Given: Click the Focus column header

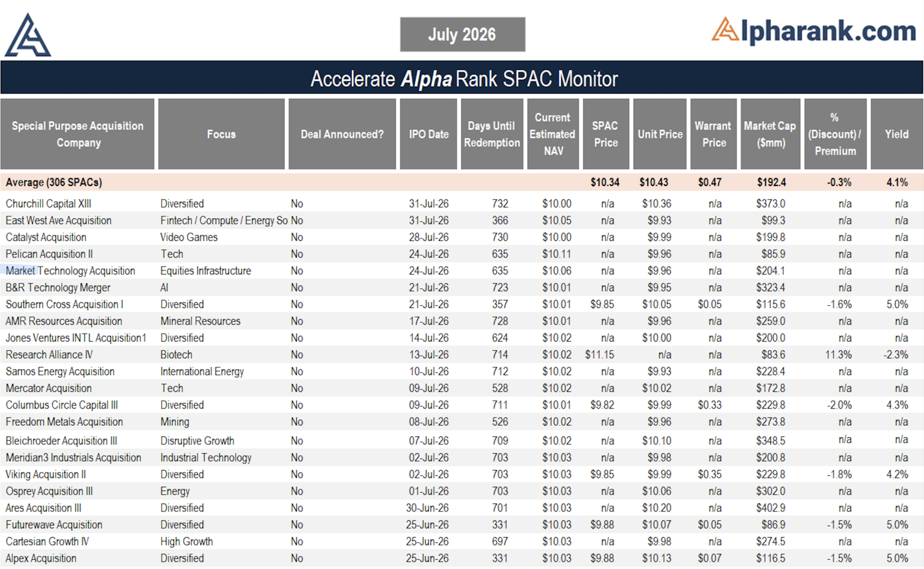Looking at the screenshot, I should (221, 134).
